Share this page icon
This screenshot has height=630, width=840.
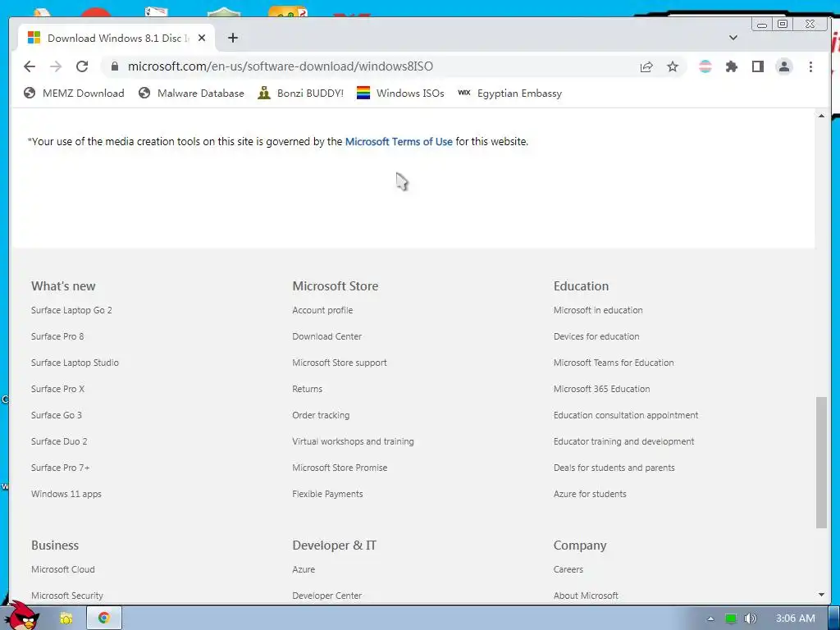[x=646, y=66]
